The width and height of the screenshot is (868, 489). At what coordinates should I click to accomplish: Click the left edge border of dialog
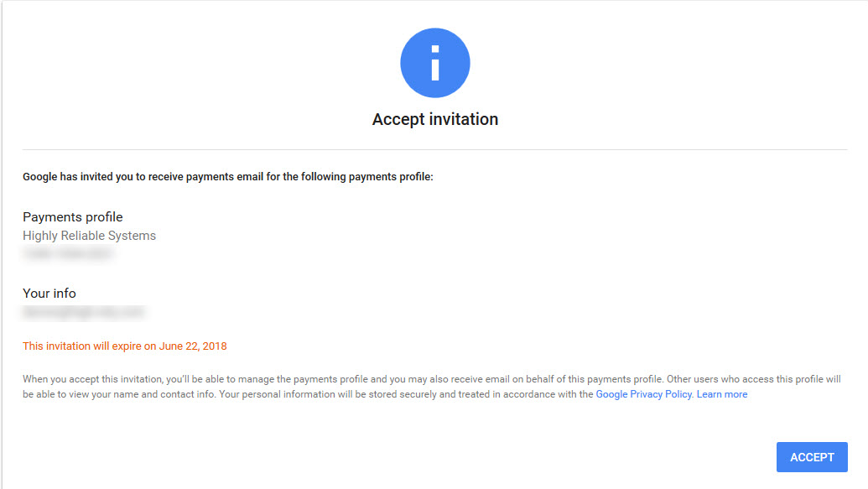3,244
